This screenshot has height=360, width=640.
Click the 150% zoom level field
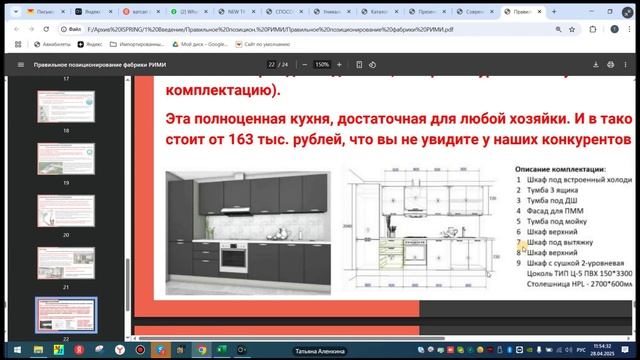click(x=322, y=64)
